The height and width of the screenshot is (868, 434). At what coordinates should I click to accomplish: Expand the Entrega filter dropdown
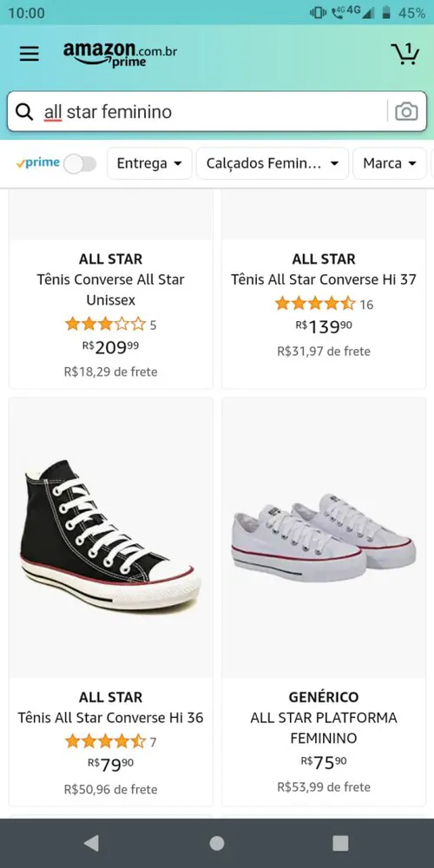click(x=149, y=163)
